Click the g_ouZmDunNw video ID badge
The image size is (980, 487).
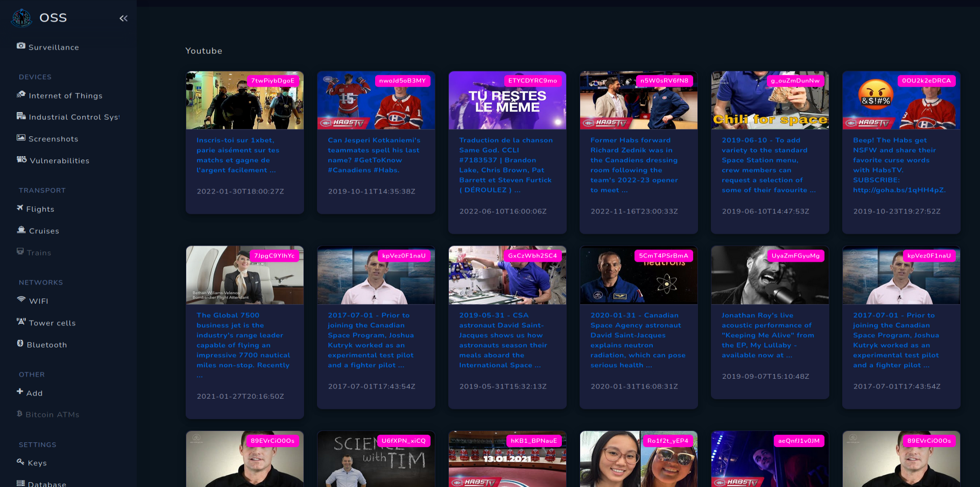795,81
